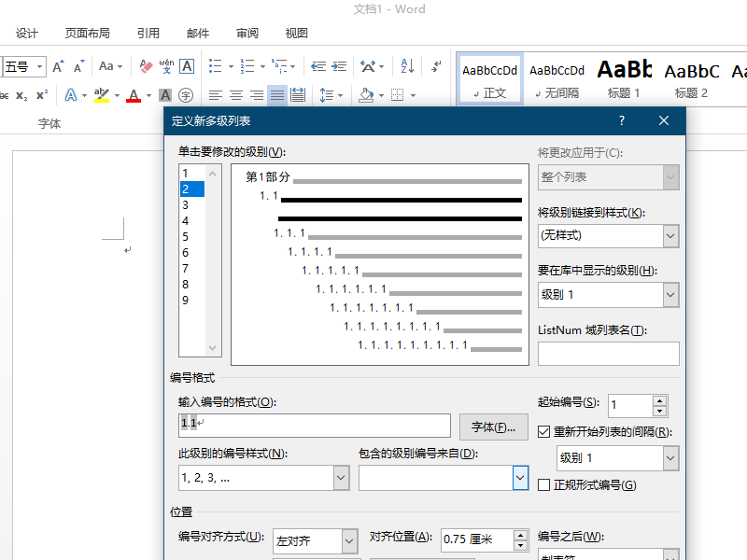The height and width of the screenshot is (560, 747).
Task: Click the dialog help question mark
Action: tap(622, 121)
